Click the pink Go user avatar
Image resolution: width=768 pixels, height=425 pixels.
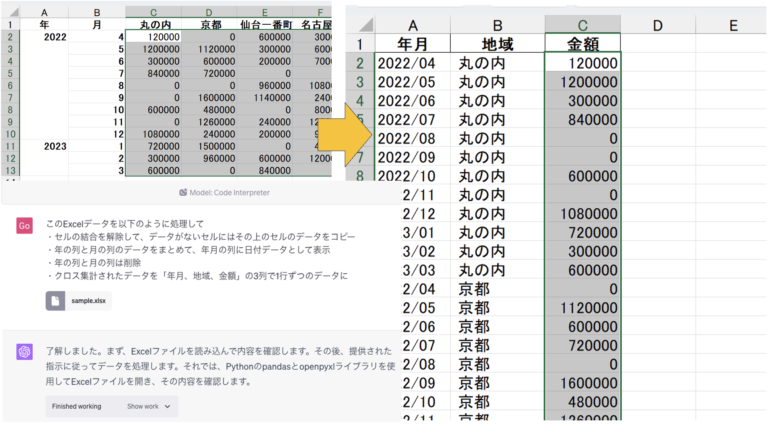[x=25, y=225]
